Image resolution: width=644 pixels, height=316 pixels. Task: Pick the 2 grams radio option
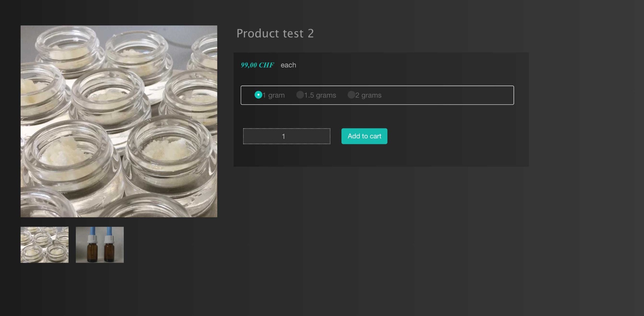pyautogui.click(x=351, y=95)
